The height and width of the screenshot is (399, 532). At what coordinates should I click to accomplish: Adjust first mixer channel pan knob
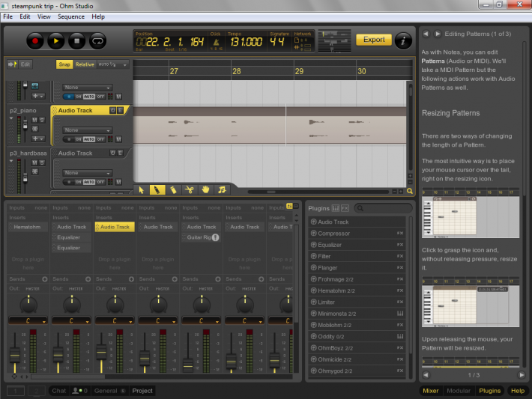point(28,304)
